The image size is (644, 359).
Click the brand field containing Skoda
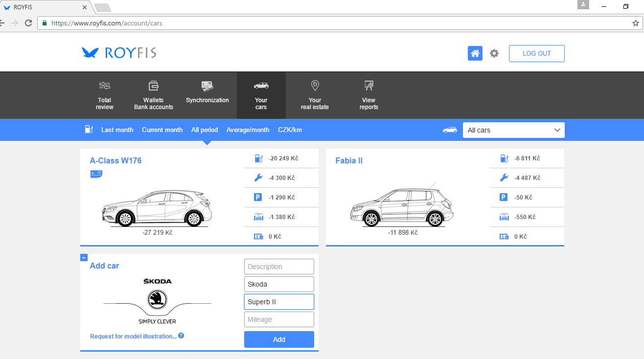click(279, 284)
